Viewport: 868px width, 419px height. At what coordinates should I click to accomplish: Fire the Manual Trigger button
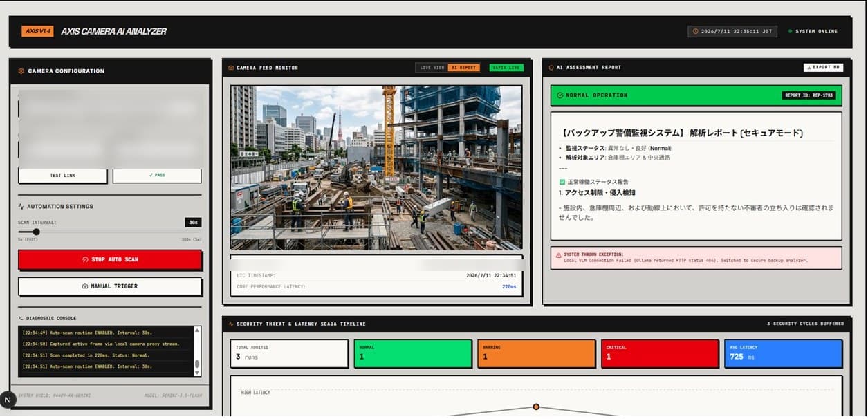[x=109, y=286]
